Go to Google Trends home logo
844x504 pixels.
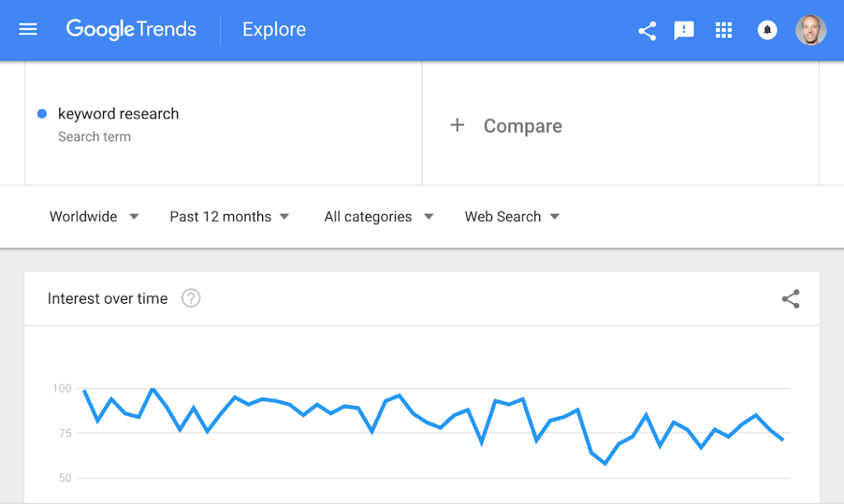131,30
